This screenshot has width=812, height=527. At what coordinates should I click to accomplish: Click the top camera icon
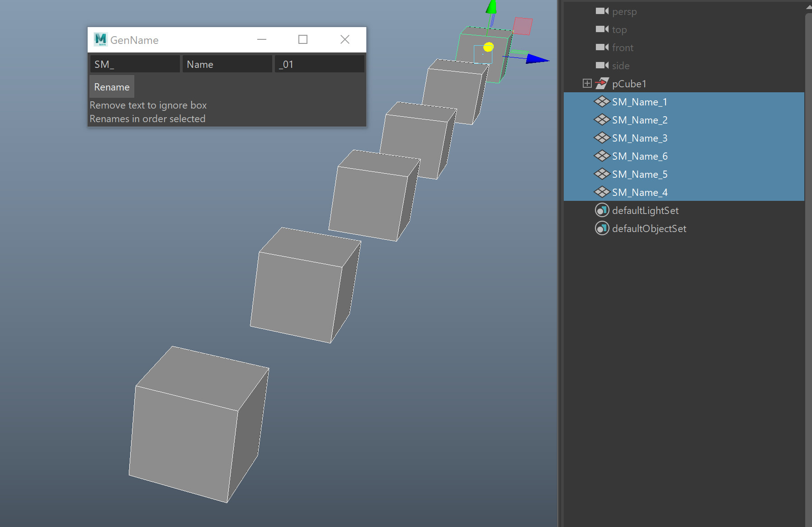click(x=601, y=29)
